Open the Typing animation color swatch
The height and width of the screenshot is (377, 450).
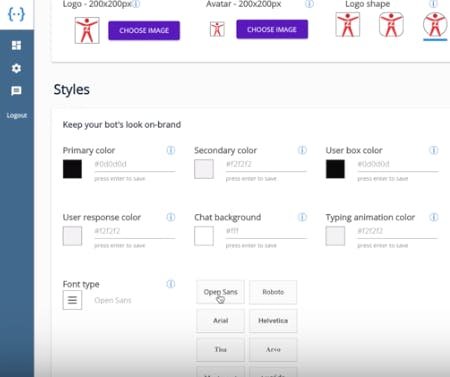335,236
